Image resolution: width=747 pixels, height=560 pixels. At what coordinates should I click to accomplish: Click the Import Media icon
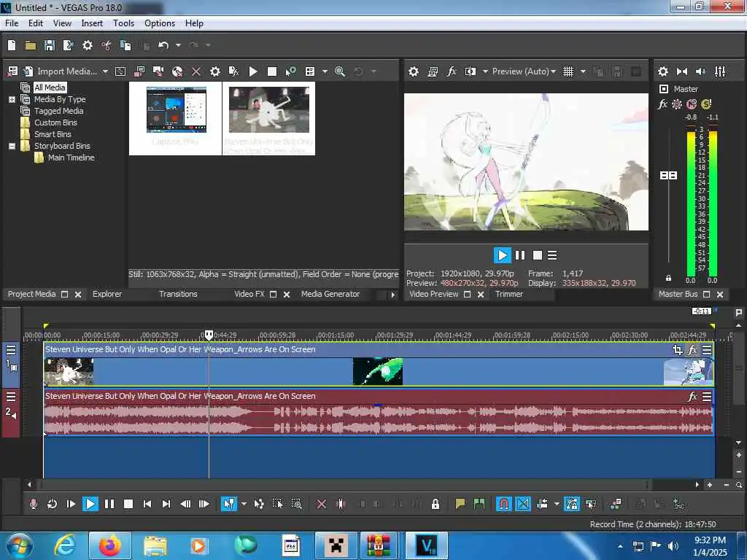pyautogui.click(x=28, y=71)
